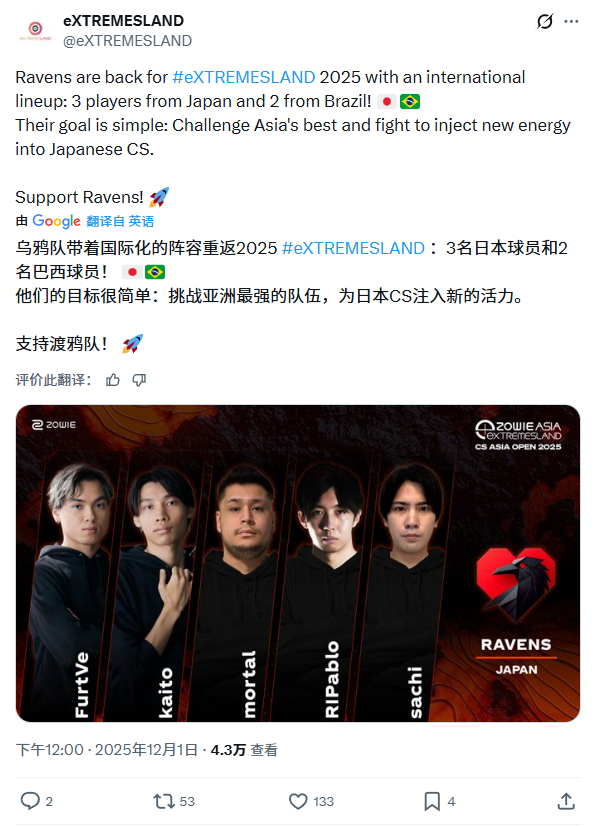This screenshot has height=826, width=597.
Task: View the 4.3万 查看 view count
Action: click(244, 750)
